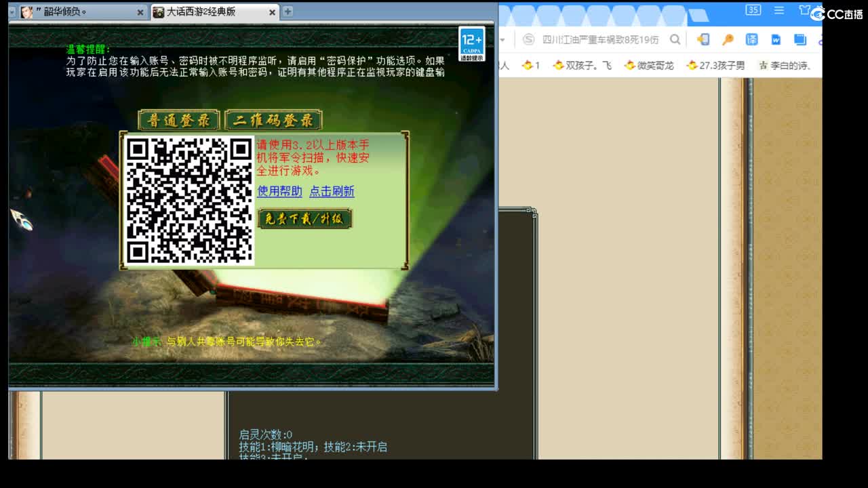Click the W document toolbar icon
This screenshot has width=868, height=488.
(x=776, y=40)
